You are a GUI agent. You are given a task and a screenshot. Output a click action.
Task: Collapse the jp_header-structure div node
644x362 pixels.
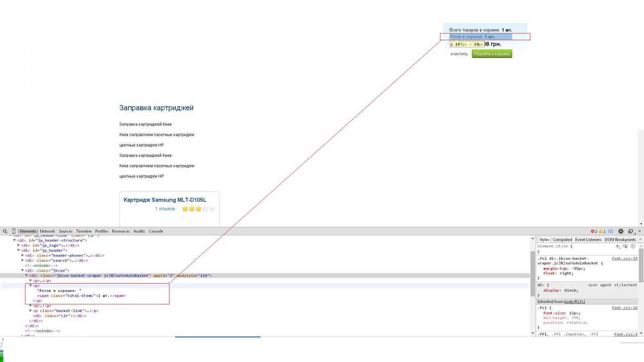pyautogui.click(x=14, y=240)
